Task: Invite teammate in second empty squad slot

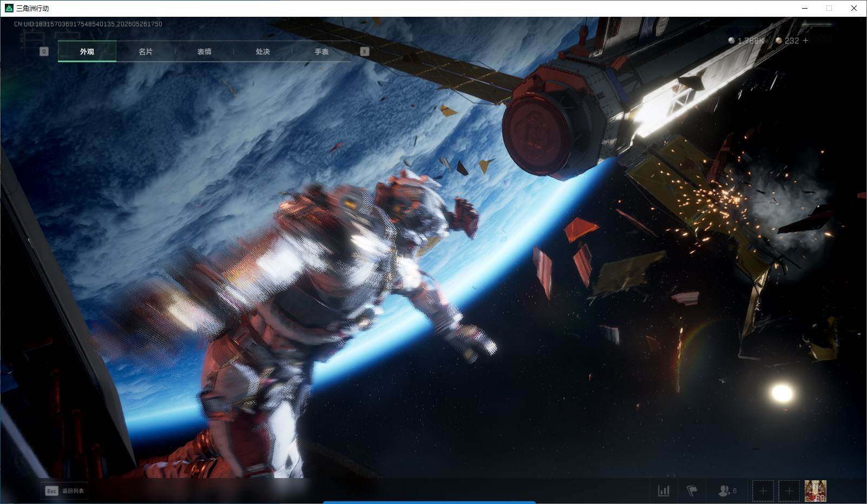Action: click(789, 491)
